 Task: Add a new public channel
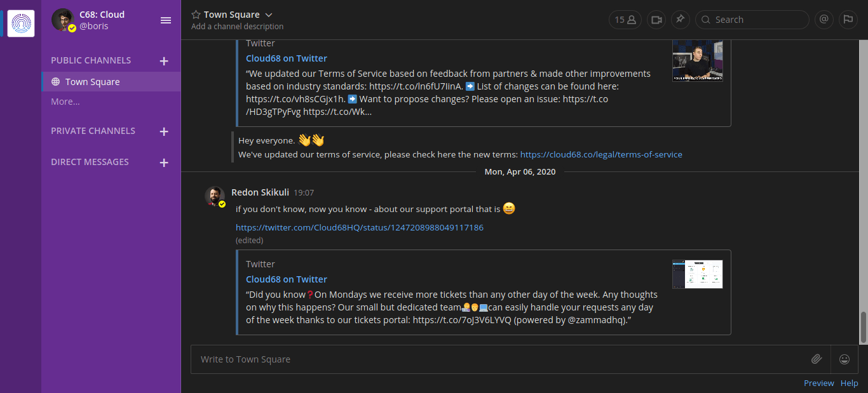164,61
